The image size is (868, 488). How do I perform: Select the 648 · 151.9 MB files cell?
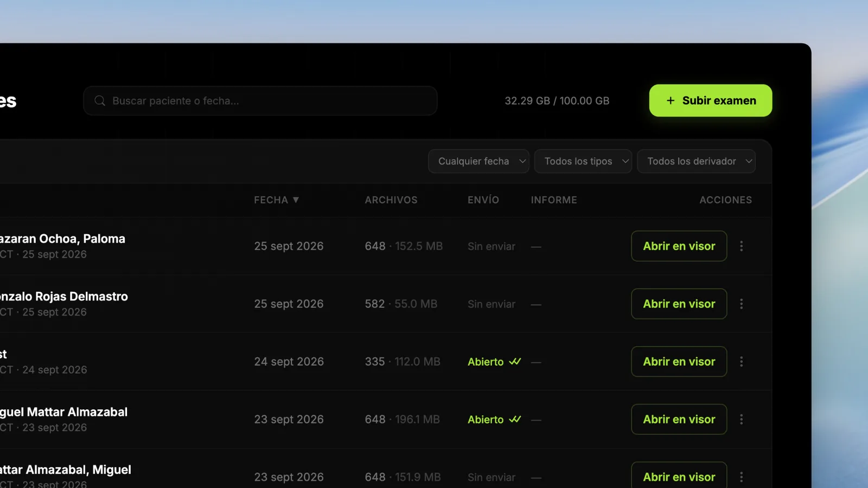tap(403, 477)
